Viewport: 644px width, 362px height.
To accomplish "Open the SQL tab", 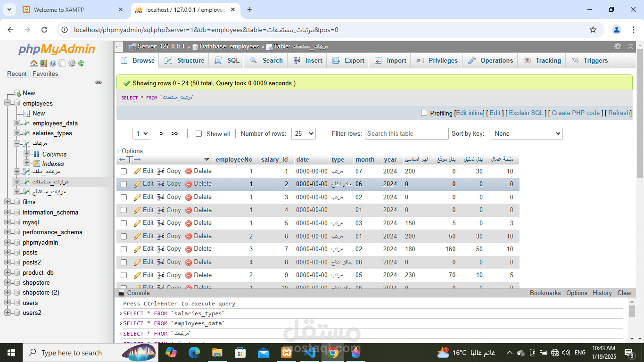I will [x=227, y=60].
